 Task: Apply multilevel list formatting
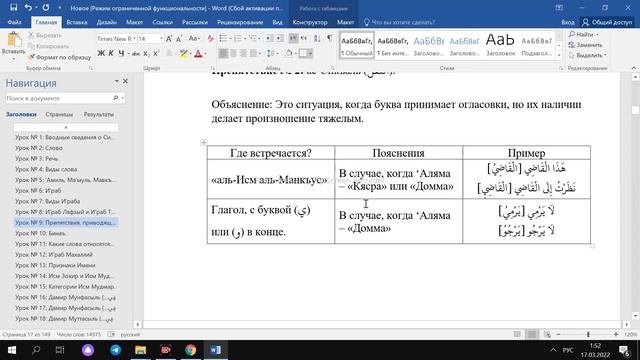pos(253,38)
